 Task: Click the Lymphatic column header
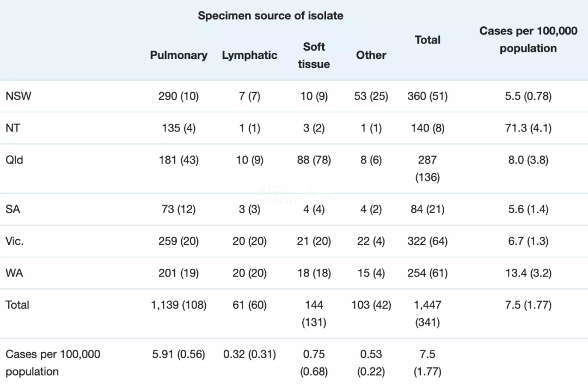pos(249,55)
